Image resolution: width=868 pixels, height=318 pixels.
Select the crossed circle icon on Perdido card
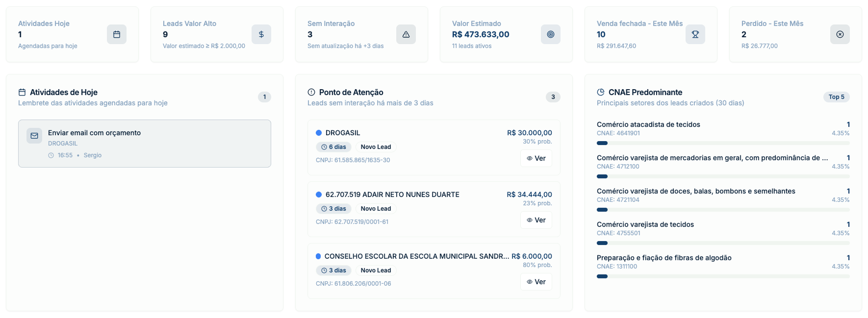point(840,34)
